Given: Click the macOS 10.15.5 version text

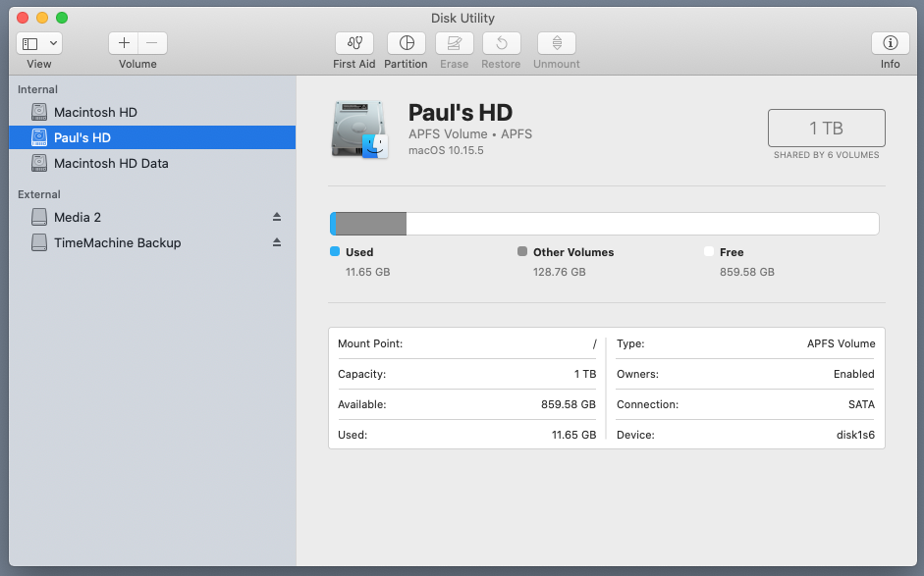Looking at the screenshot, I should point(446,150).
